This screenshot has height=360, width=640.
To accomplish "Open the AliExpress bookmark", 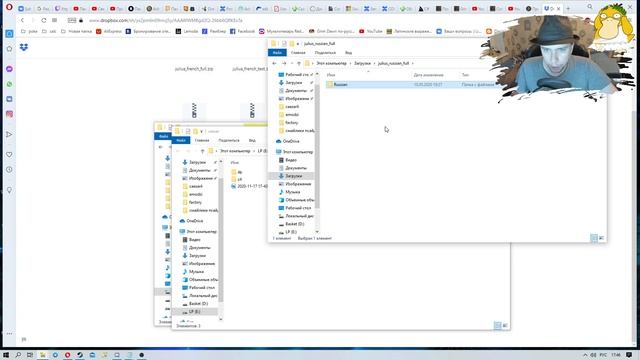I will pyautogui.click(x=109, y=31).
